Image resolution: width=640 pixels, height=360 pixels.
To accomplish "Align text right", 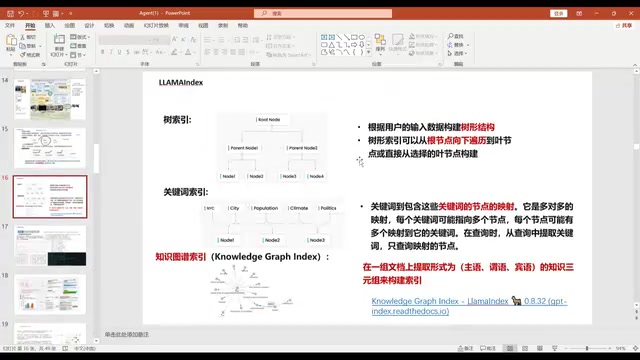I will click(224, 52).
